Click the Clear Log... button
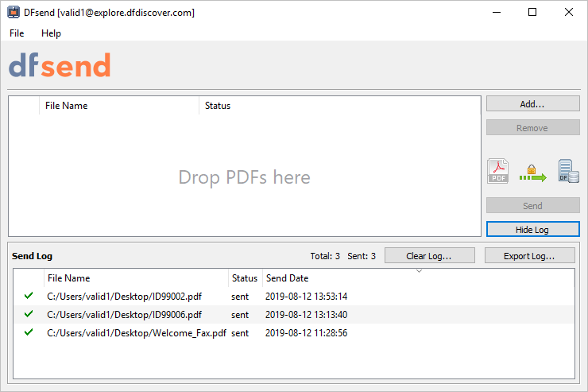The width and height of the screenshot is (588, 392). [430, 256]
